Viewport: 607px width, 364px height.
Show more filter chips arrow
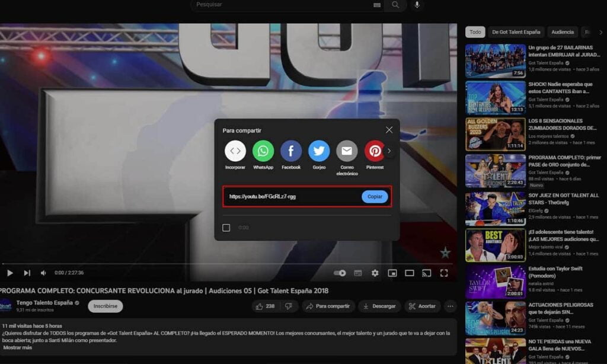point(600,33)
